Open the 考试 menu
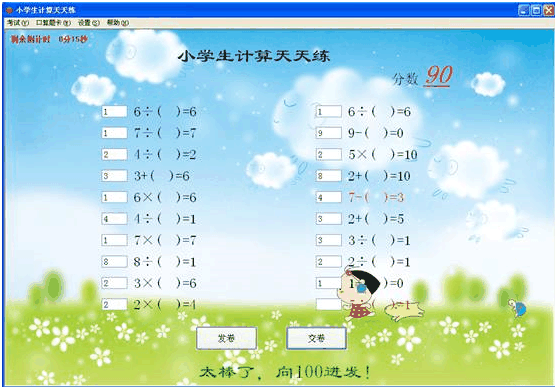The image size is (558, 391). 18,23
